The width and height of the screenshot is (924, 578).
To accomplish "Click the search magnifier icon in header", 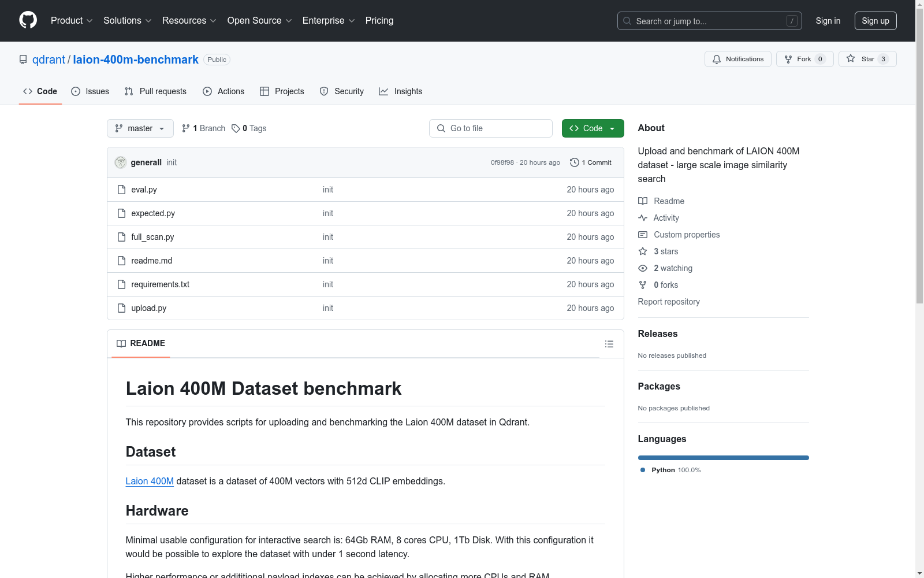I will (627, 21).
